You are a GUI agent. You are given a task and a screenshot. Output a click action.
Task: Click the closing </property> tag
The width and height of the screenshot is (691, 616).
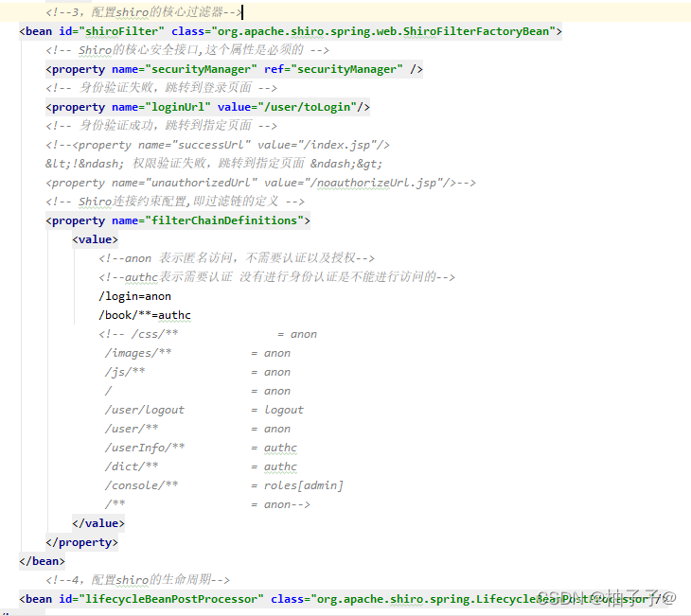pyautogui.click(x=81, y=542)
